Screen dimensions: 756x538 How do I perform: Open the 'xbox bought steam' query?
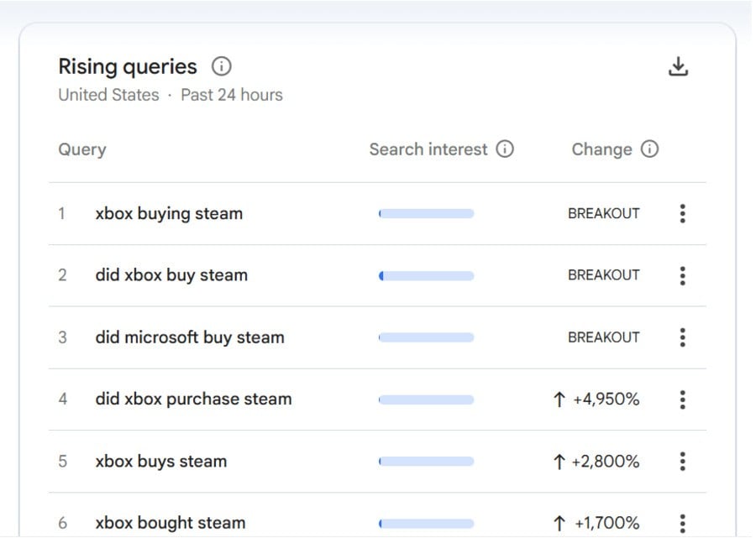click(x=171, y=523)
